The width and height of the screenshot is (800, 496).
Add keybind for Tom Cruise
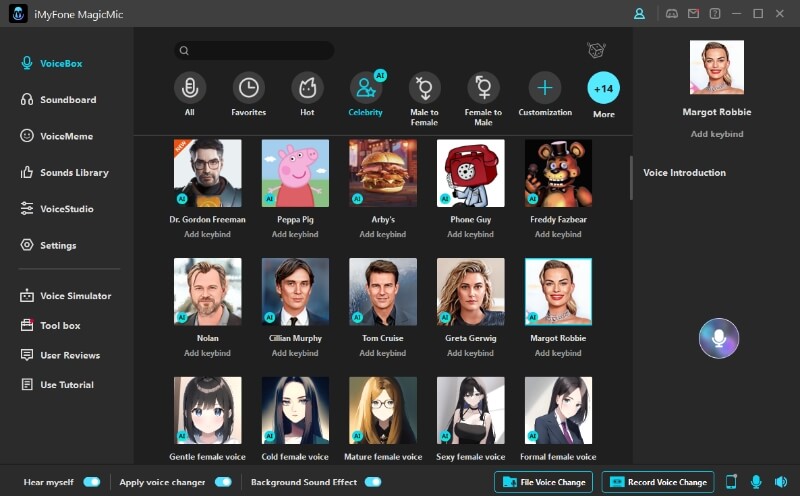point(383,353)
